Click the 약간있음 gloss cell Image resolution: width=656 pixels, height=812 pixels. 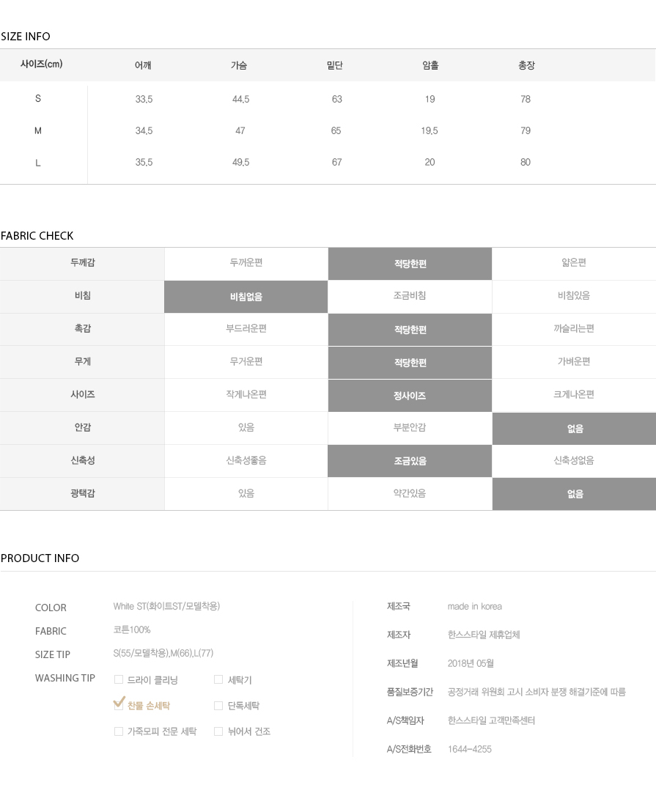tap(410, 493)
